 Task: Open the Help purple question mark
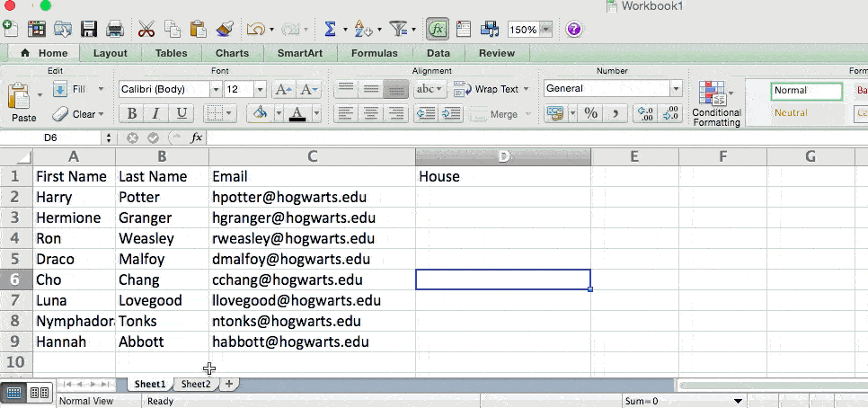tap(574, 29)
